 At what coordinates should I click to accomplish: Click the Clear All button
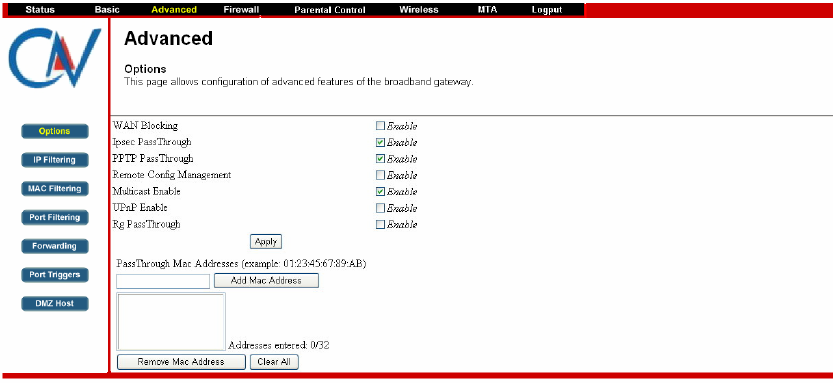click(x=274, y=362)
